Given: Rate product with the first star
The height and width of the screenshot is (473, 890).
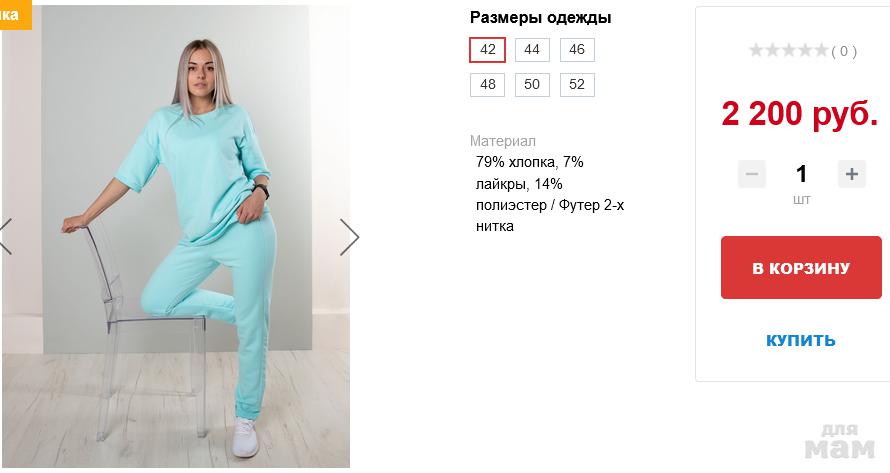Looking at the screenshot, I should [756, 51].
